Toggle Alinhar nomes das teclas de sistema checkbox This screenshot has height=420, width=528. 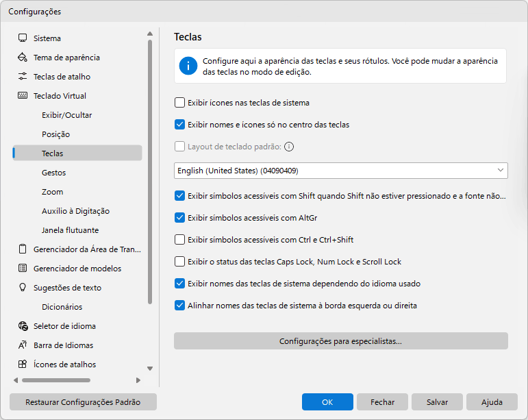point(180,306)
